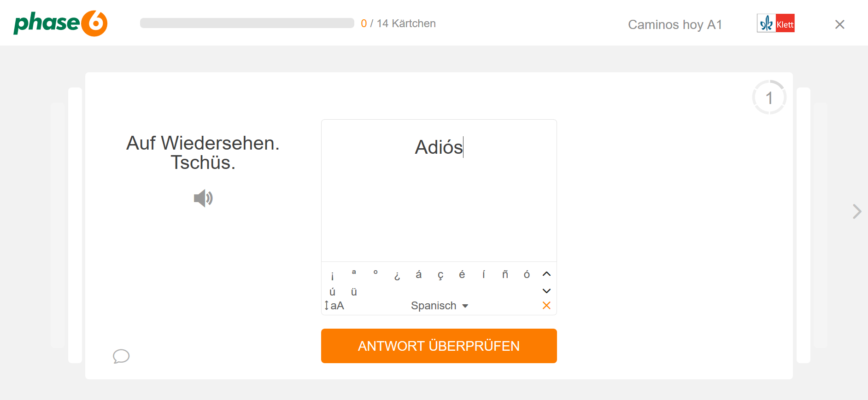The image size is (868, 400).
Task: Select the Caminos hoy A1 title
Action: 674,24
